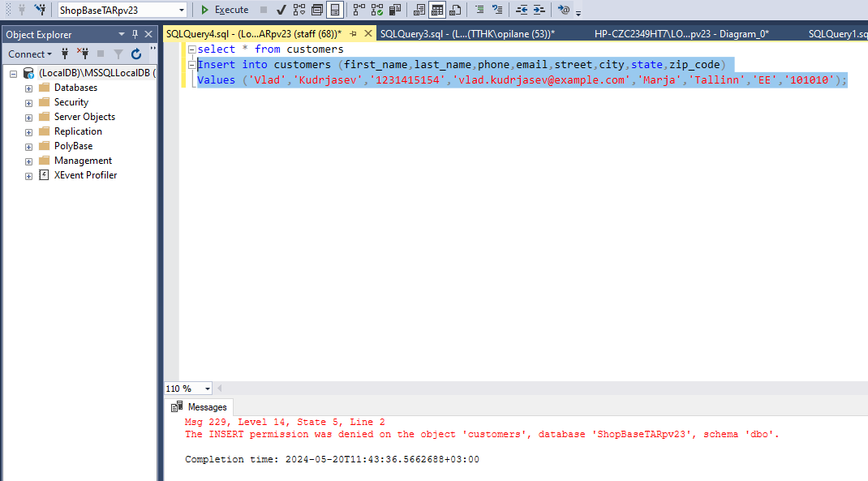Viewport: 868px width, 481px height.
Task: Switch to the Diagram_0 tab
Action: (681, 34)
